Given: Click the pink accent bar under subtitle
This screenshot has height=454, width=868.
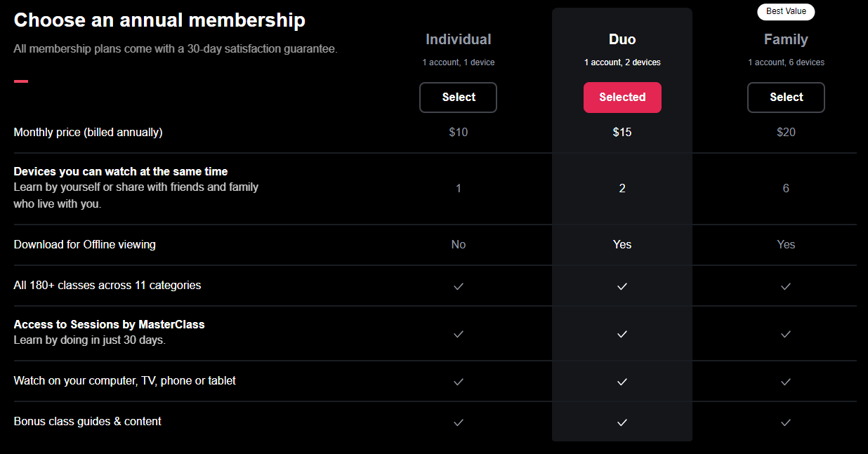Looking at the screenshot, I should (x=21, y=81).
